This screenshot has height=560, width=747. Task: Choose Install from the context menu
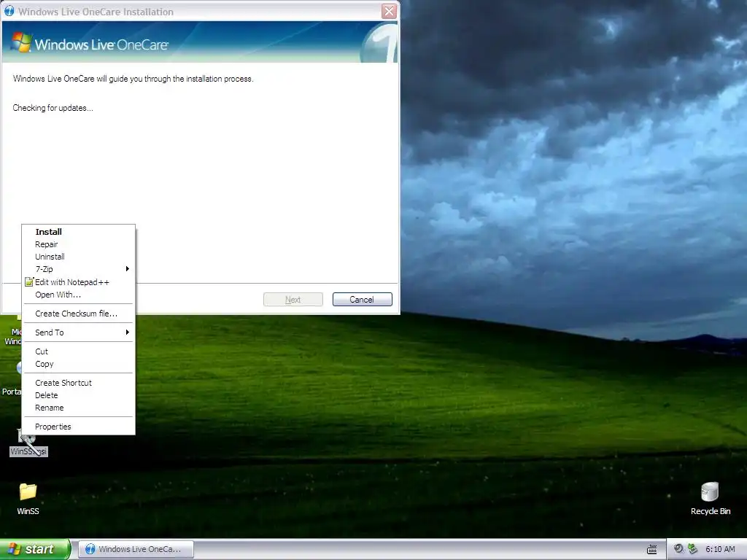(x=79, y=232)
